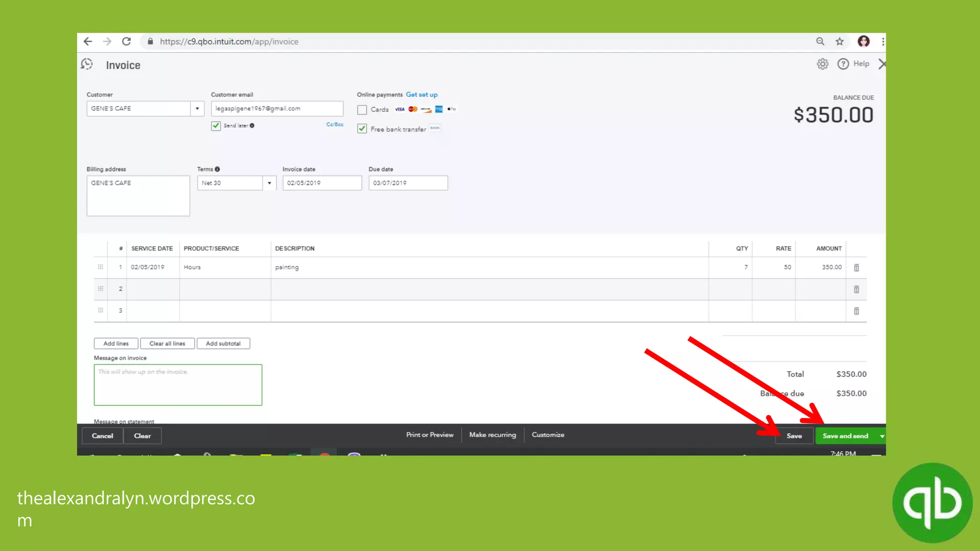980x551 pixels.
Task: Open the Terms Net 30 dropdown
Action: [x=269, y=183]
